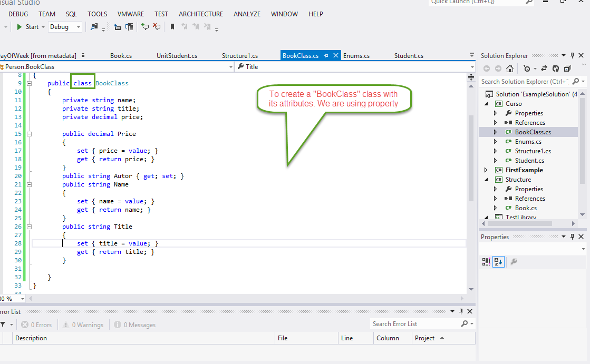Image resolution: width=590 pixels, height=364 pixels.
Task: Click the Solution Explorer Back arrow
Action: [487, 68]
